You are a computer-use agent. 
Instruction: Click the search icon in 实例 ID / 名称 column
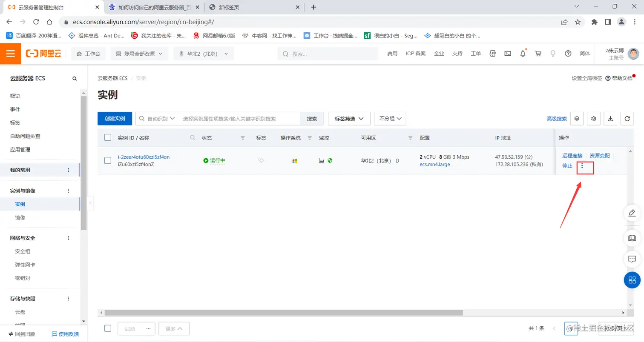[x=193, y=138]
